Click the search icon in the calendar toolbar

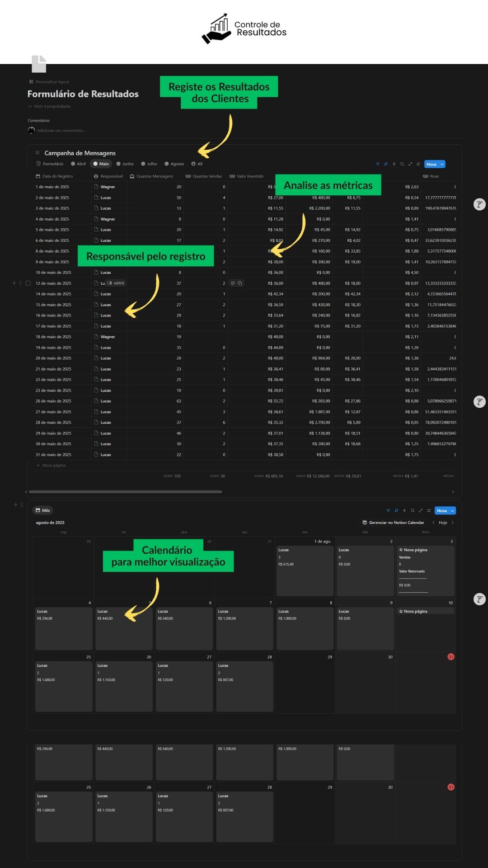pos(413,510)
